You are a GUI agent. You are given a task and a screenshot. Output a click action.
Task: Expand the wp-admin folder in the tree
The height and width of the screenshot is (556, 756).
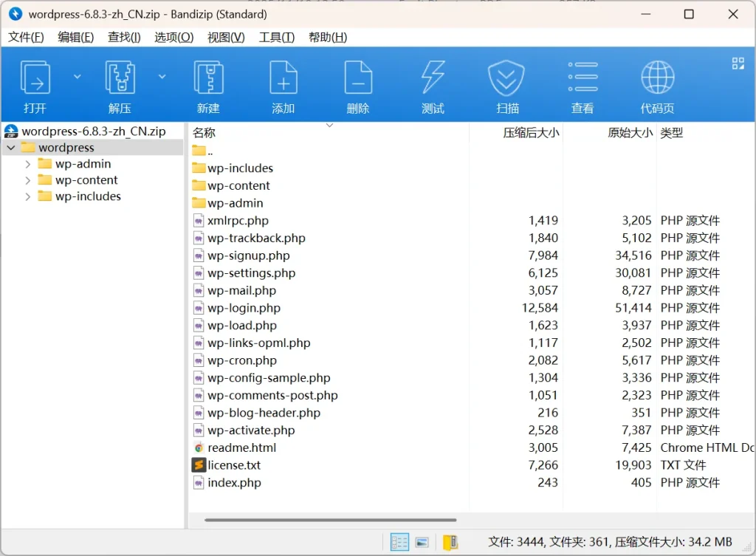pos(28,164)
